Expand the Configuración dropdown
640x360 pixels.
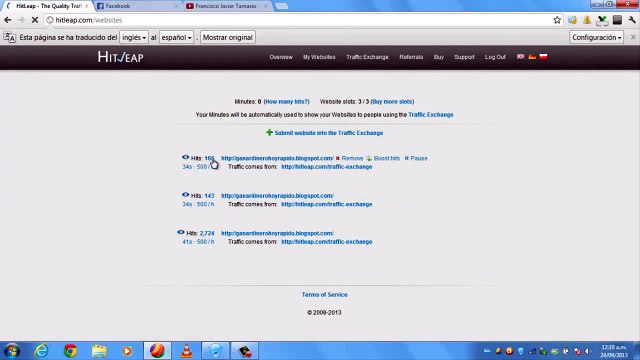coord(597,37)
